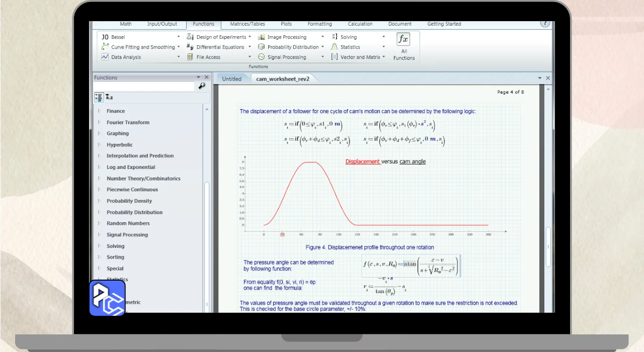This screenshot has height=352, width=644.
Task: Close the Functions side panel
Action: pyautogui.click(x=206, y=77)
